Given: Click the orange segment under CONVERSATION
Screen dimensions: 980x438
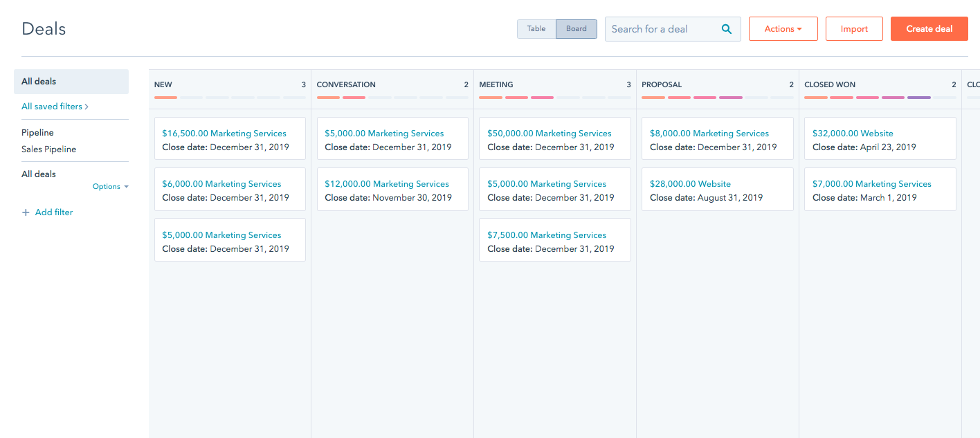Looking at the screenshot, I should pos(327,98).
